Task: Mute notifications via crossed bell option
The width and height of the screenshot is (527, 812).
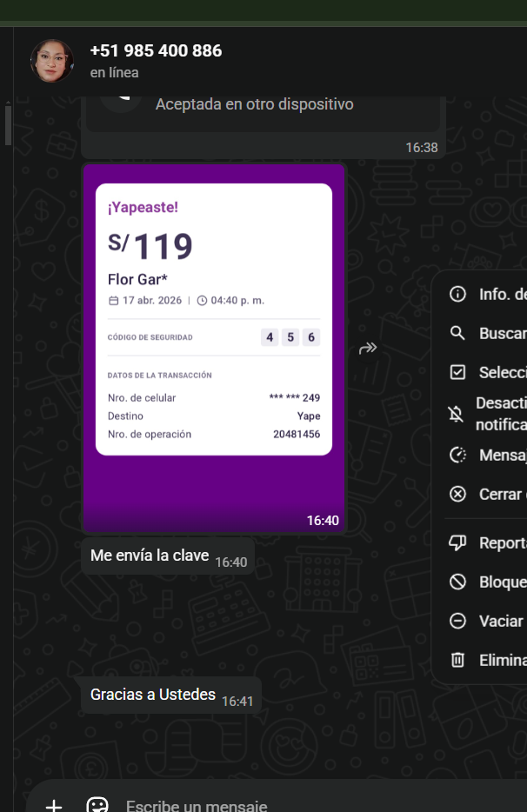Action: coord(457,414)
